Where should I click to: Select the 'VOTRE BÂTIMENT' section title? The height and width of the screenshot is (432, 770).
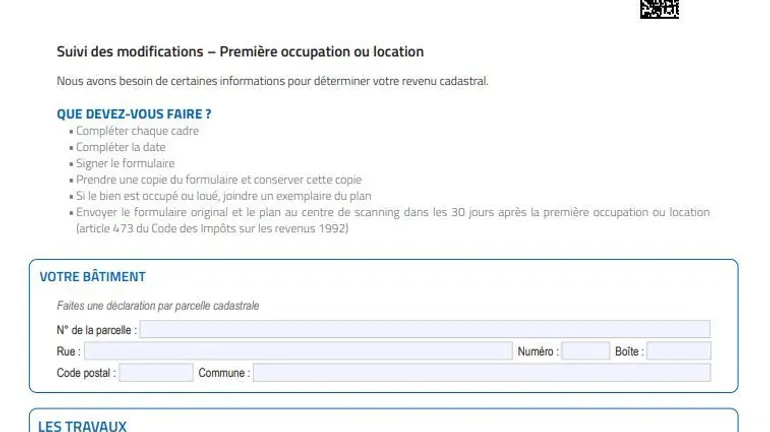[x=93, y=277]
